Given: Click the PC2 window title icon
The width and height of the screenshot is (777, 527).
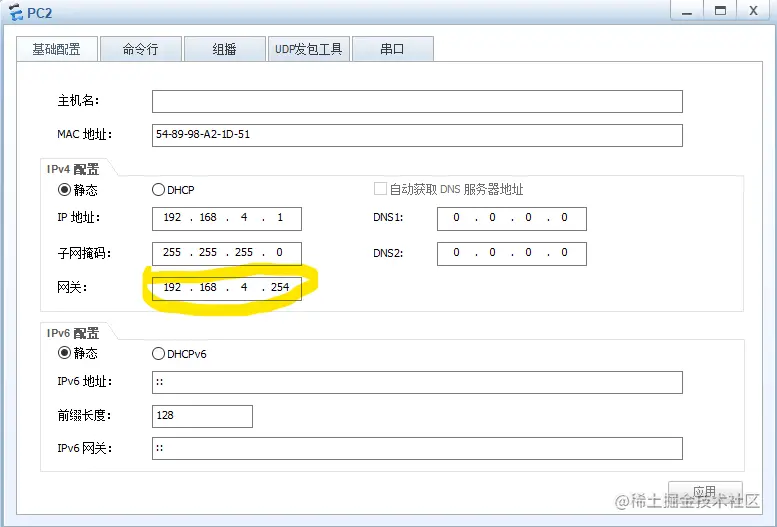Looking at the screenshot, I should (x=16, y=12).
